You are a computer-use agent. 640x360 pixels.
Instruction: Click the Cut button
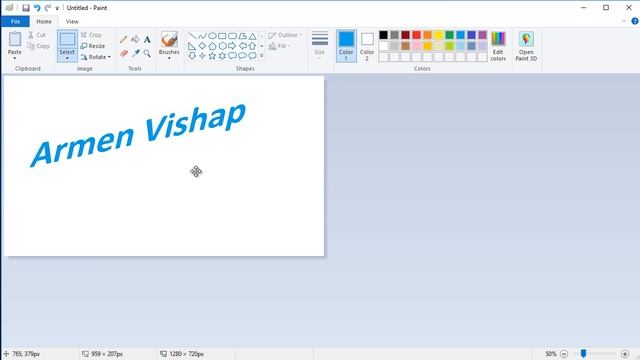37,35
